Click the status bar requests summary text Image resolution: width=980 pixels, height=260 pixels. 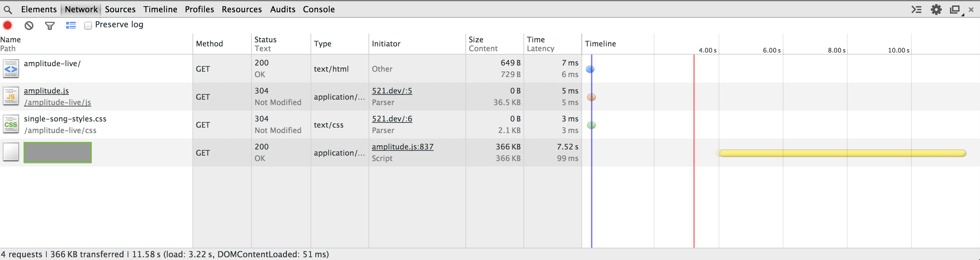tap(165, 254)
